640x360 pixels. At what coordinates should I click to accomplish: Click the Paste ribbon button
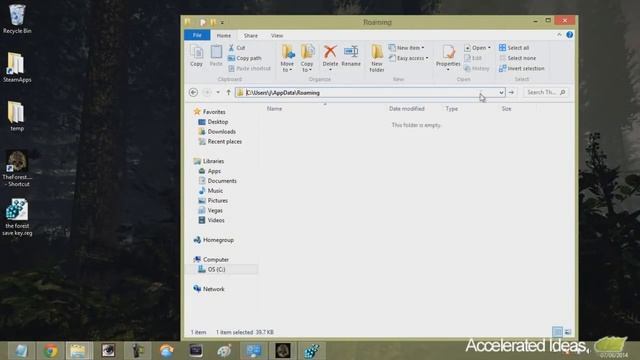(x=216, y=56)
